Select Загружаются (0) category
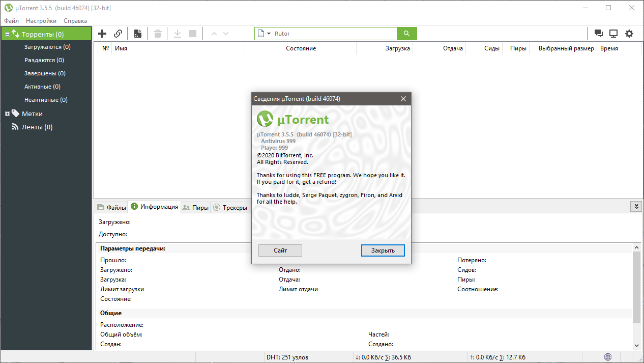 pos(47,47)
